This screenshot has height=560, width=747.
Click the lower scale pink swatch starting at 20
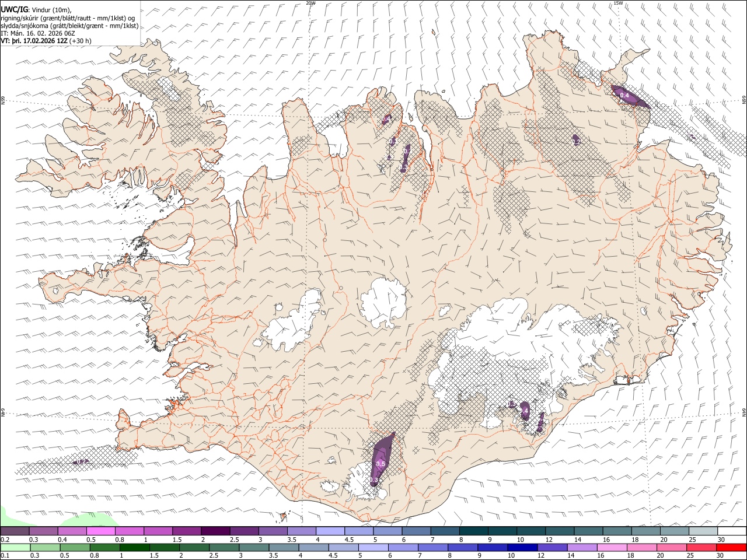click(x=671, y=548)
